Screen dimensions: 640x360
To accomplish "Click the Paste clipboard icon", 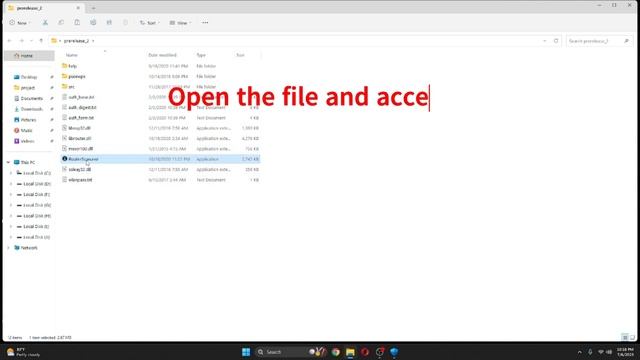I will click(77, 23).
